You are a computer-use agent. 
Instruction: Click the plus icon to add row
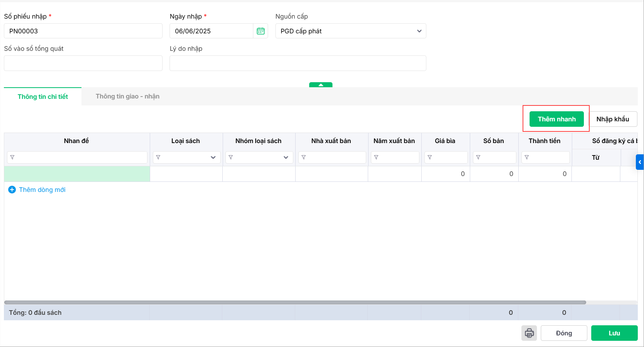12,190
